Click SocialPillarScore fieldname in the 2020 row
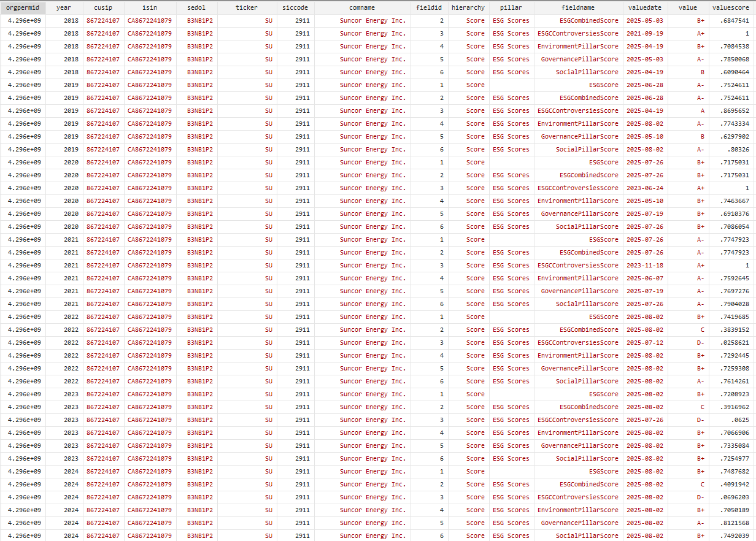The height and width of the screenshot is (541, 756). click(x=578, y=227)
